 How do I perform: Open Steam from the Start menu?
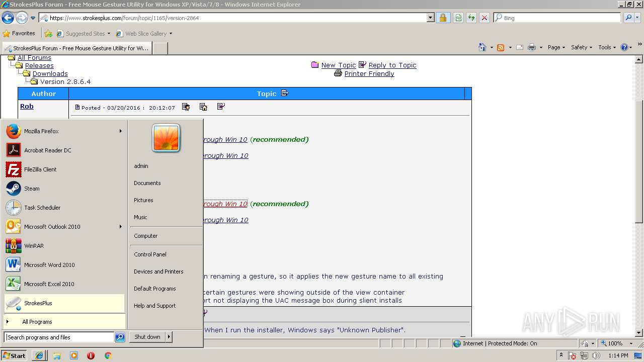point(64,189)
